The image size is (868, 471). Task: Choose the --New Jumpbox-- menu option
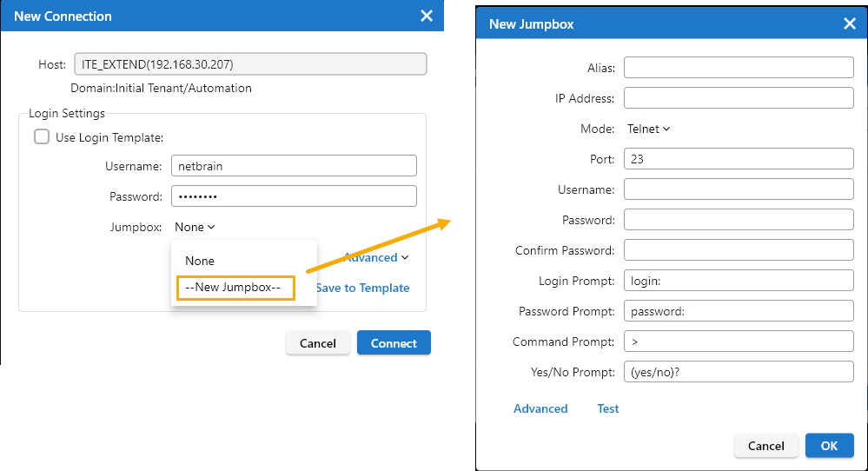coord(235,288)
